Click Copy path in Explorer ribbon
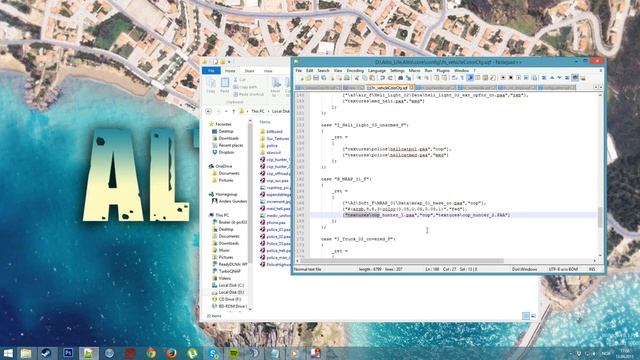The height and width of the screenshot is (360, 640). [245, 87]
